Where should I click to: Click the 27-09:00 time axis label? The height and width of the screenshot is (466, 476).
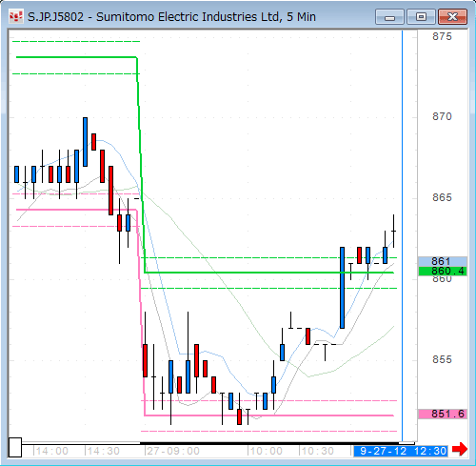tap(172, 451)
